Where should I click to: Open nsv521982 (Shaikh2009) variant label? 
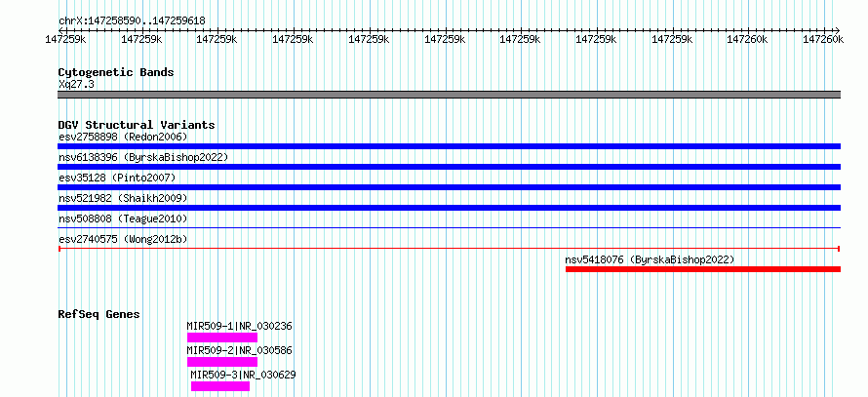[123, 198]
